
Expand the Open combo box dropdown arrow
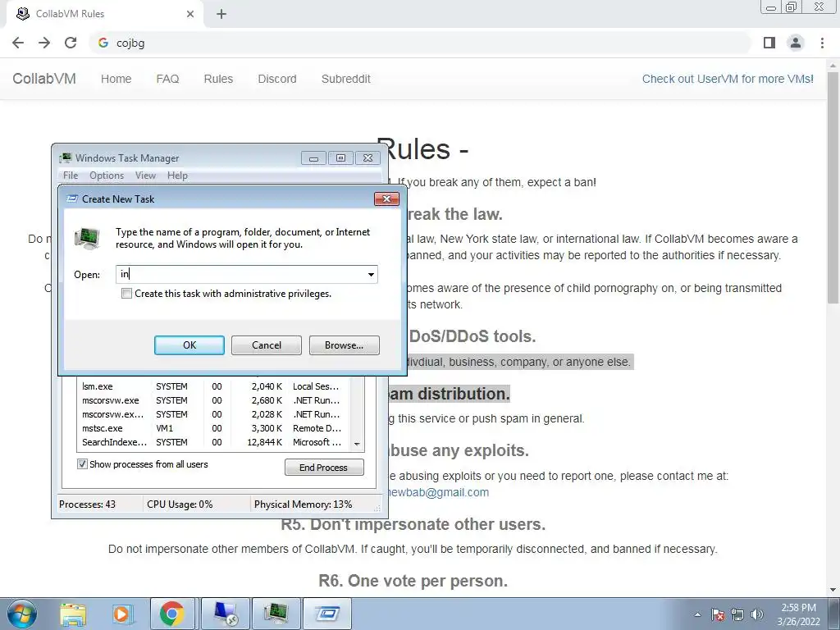[371, 274]
